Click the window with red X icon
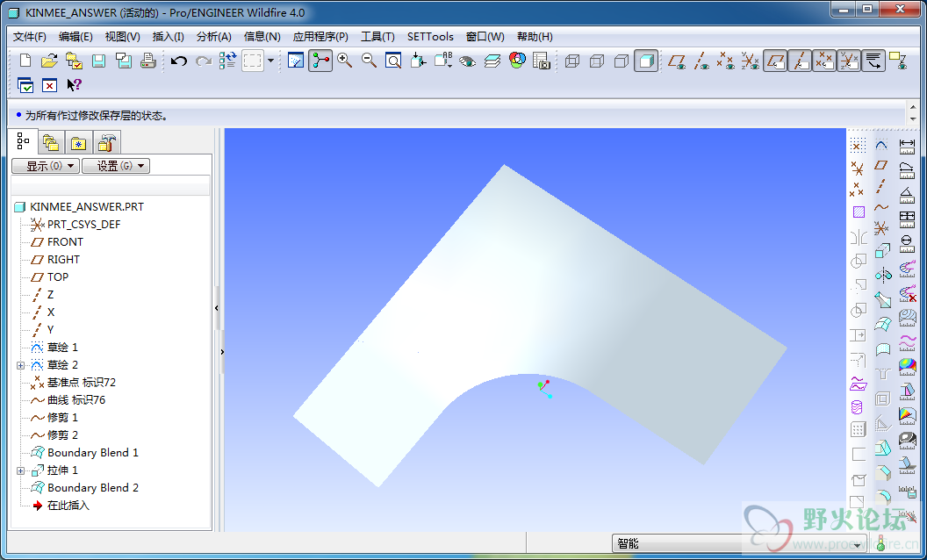This screenshot has height=560, width=927. [x=50, y=86]
